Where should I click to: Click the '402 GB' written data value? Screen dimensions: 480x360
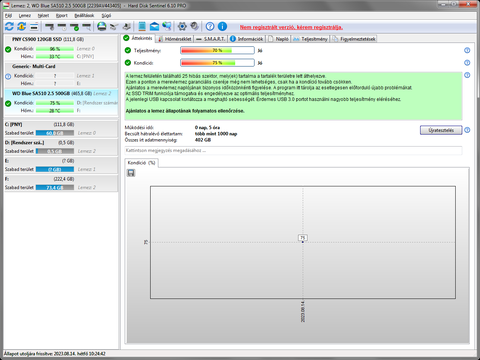click(x=203, y=140)
